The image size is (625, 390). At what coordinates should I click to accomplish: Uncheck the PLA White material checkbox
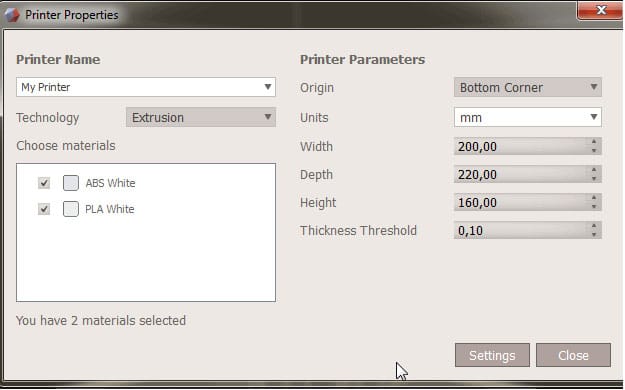44,209
